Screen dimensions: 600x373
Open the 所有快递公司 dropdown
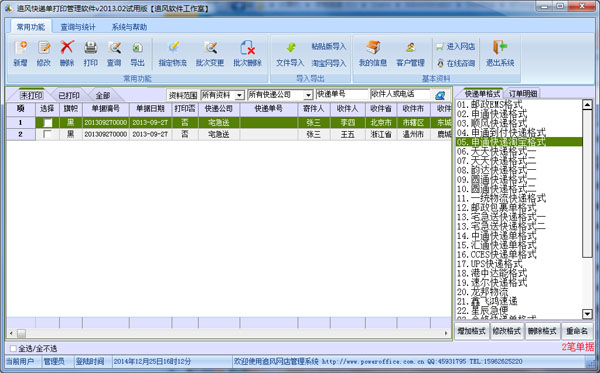coord(308,95)
